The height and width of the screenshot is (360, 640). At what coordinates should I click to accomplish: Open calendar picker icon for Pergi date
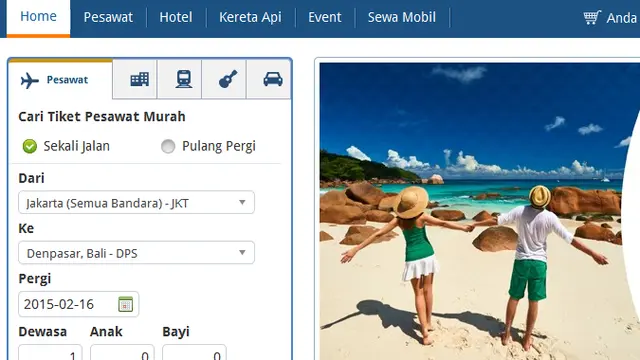pyautogui.click(x=126, y=304)
